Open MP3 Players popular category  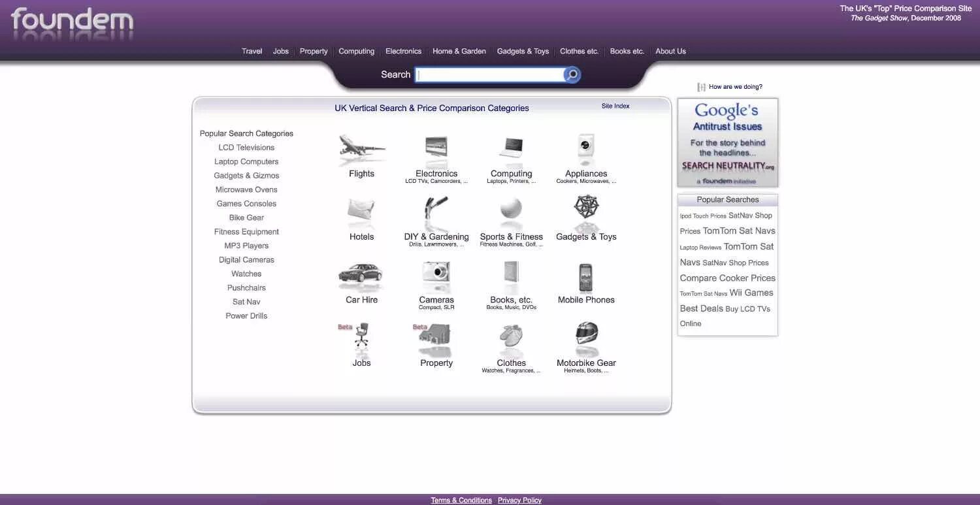pyautogui.click(x=246, y=246)
